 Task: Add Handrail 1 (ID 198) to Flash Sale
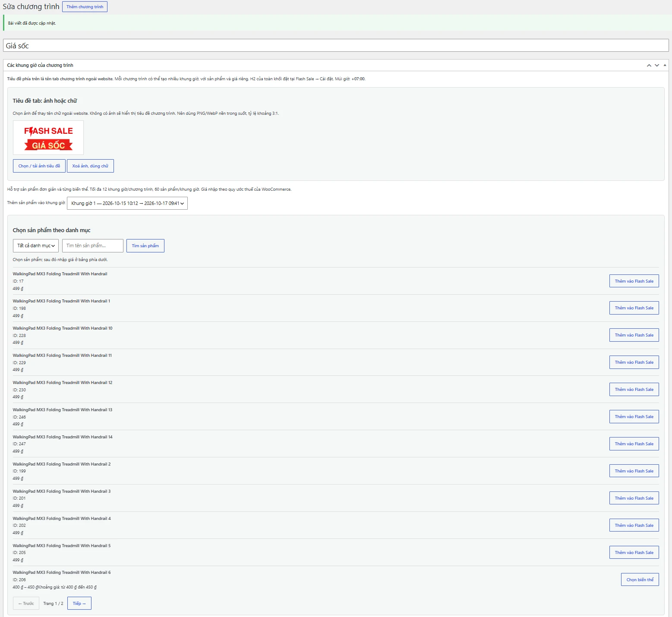tap(634, 308)
